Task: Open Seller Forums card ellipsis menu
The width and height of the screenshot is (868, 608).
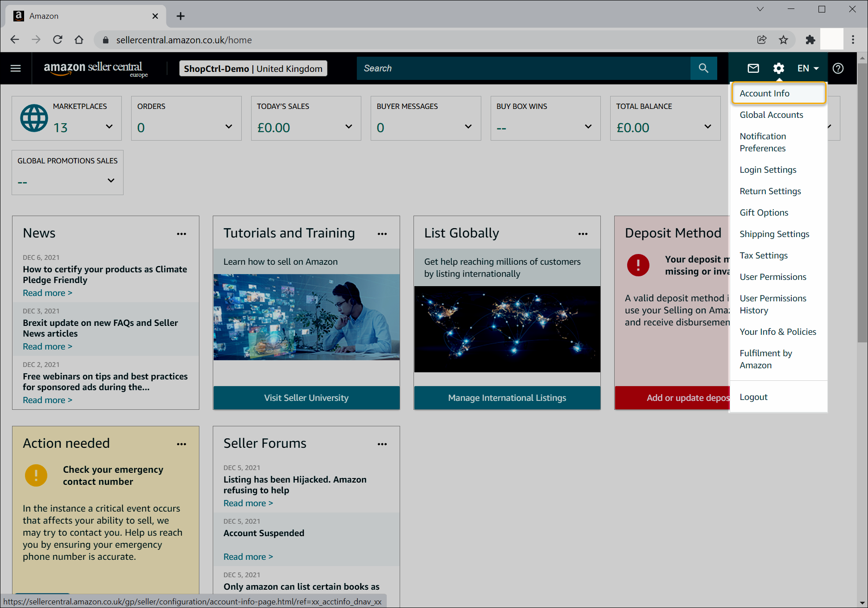Action: (382, 444)
